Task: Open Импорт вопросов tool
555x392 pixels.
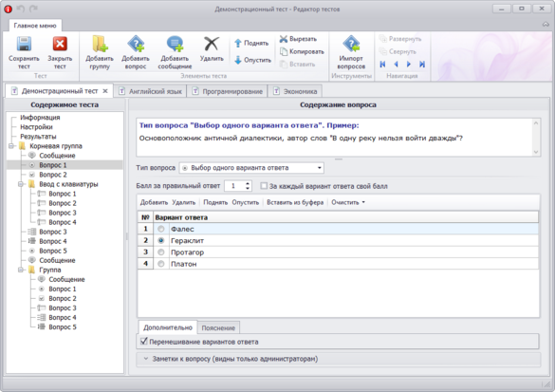Action: pyautogui.click(x=351, y=45)
